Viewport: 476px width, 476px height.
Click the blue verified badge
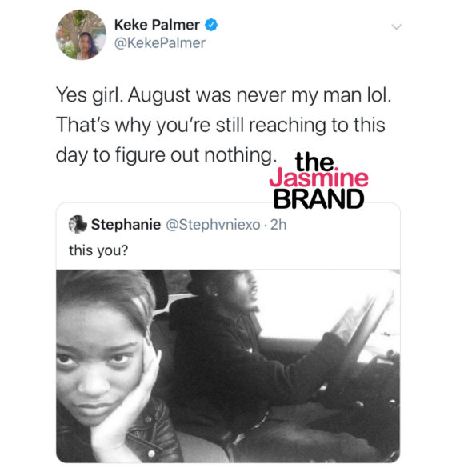(211, 25)
